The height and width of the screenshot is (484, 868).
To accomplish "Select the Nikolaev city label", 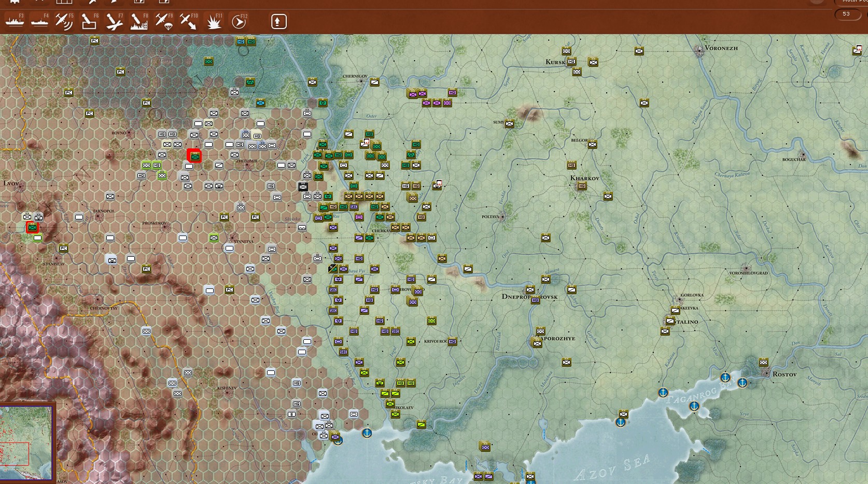I will click(403, 408).
